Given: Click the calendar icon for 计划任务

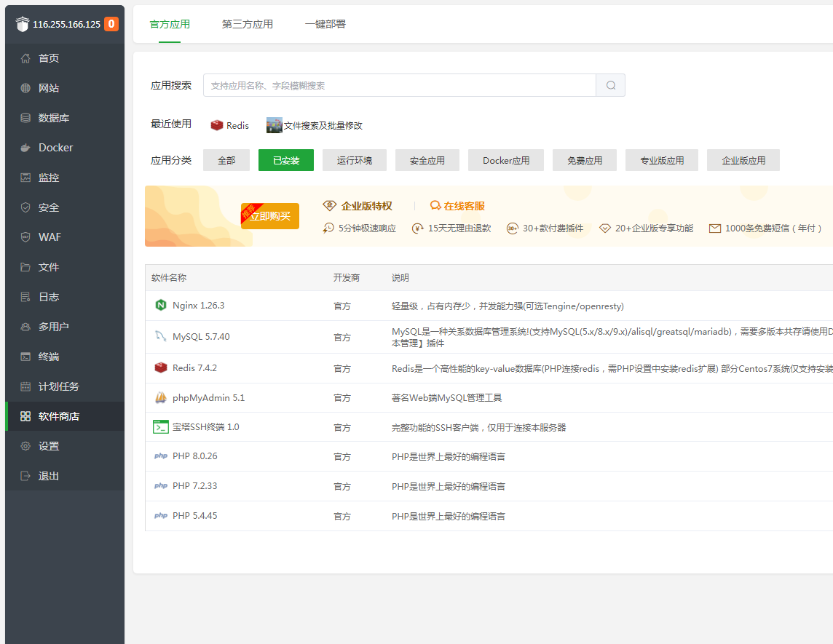Looking at the screenshot, I should (x=25, y=386).
